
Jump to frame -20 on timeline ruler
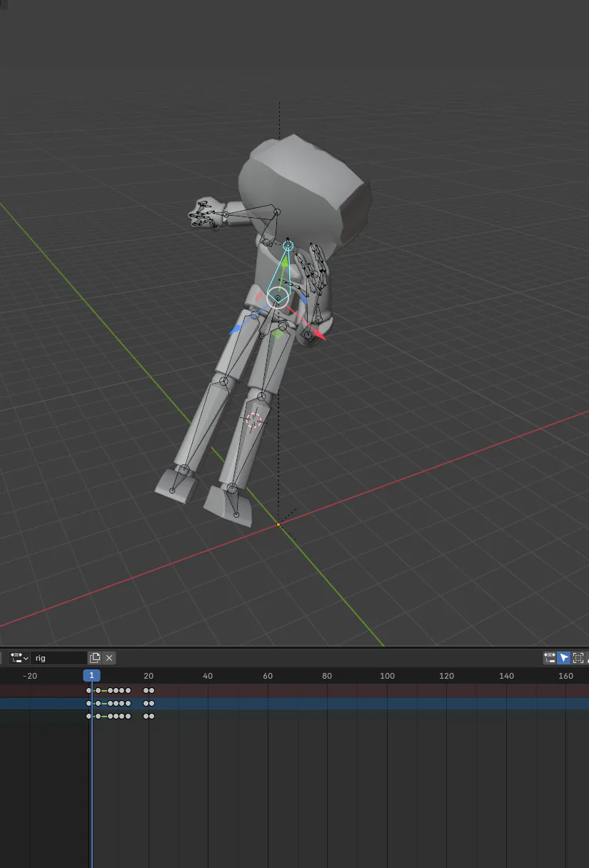pyautogui.click(x=29, y=676)
